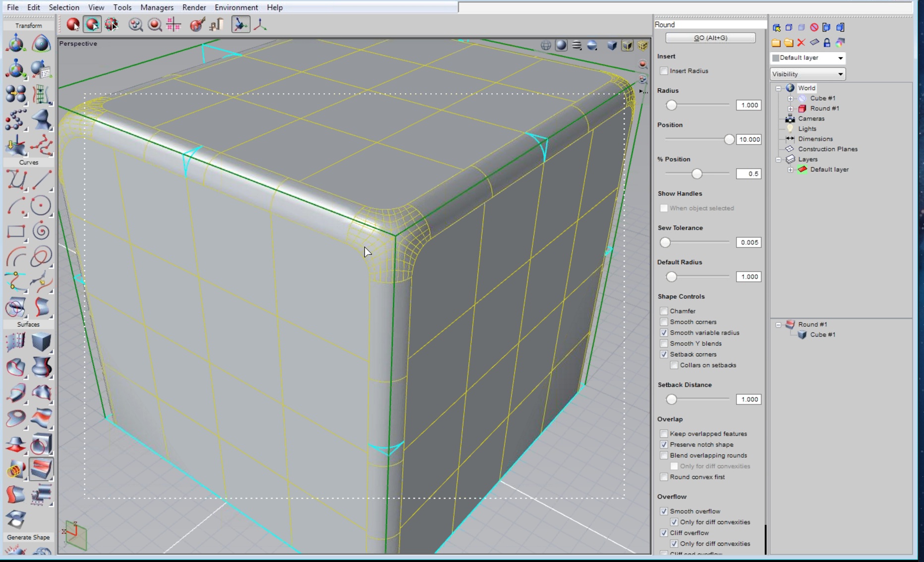
Task: Enable Smooth Y blends option
Action: pos(664,343)
